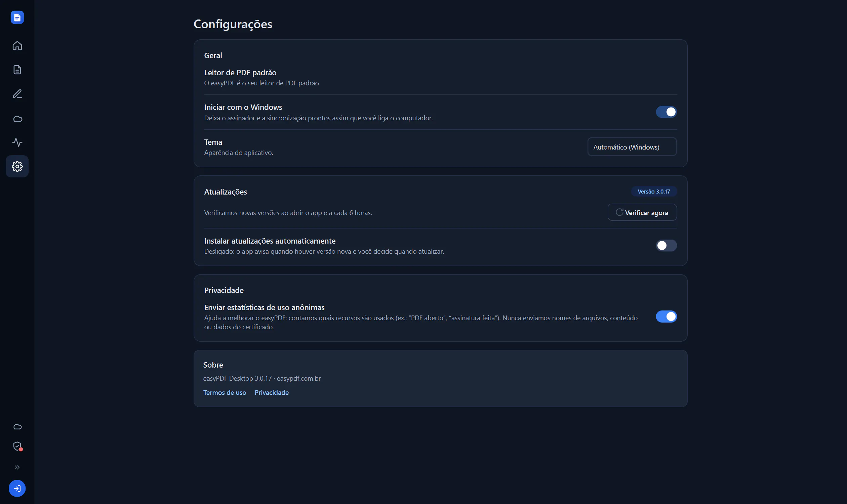The image size is (847, 504).
Task: Click the Atualizações section heading
Action: pos(225,192)
